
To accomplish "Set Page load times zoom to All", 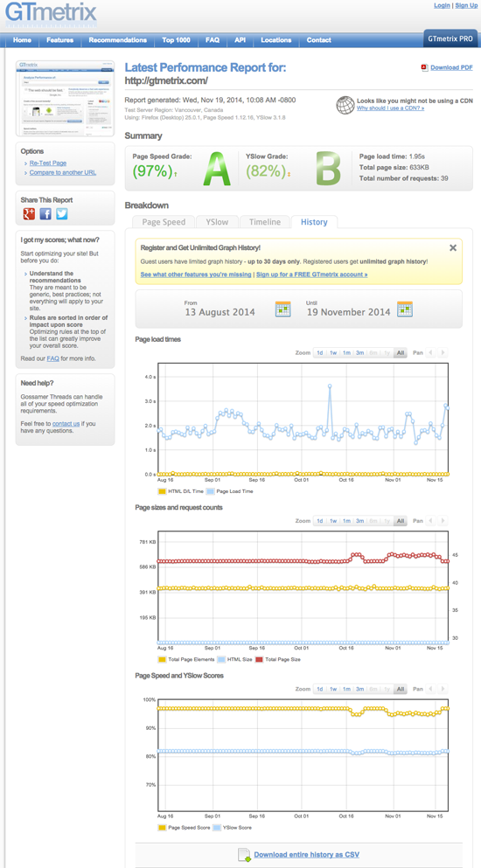I will (400, 352).
